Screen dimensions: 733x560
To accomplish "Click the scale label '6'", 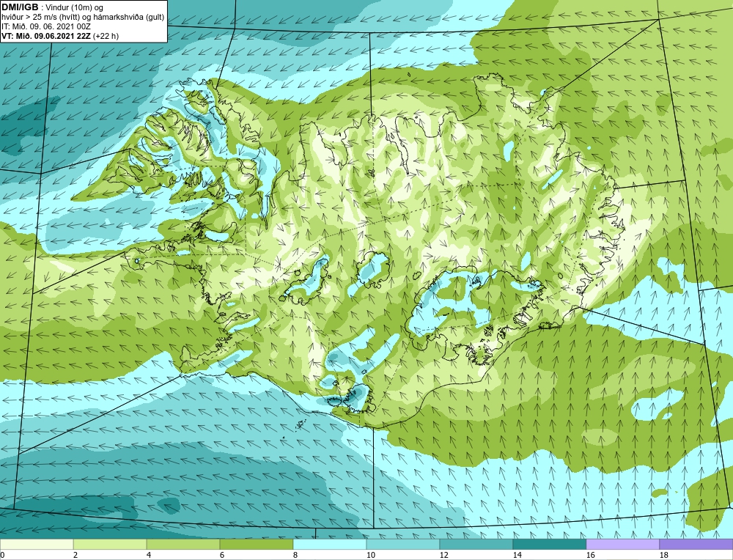I will [x=223, y=555].
